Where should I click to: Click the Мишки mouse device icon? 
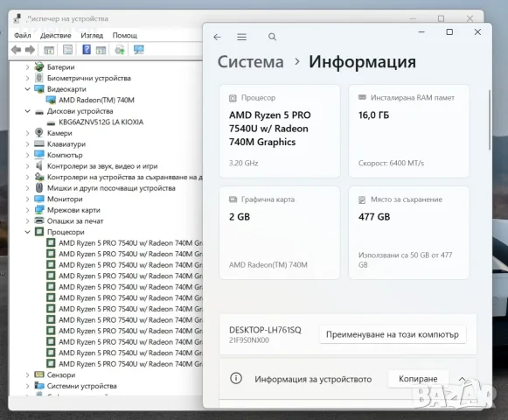39,188
